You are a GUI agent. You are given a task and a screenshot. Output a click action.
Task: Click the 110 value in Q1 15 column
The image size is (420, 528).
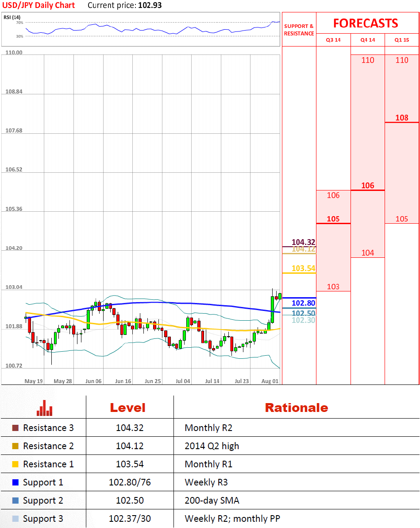(x=402, y=60)
